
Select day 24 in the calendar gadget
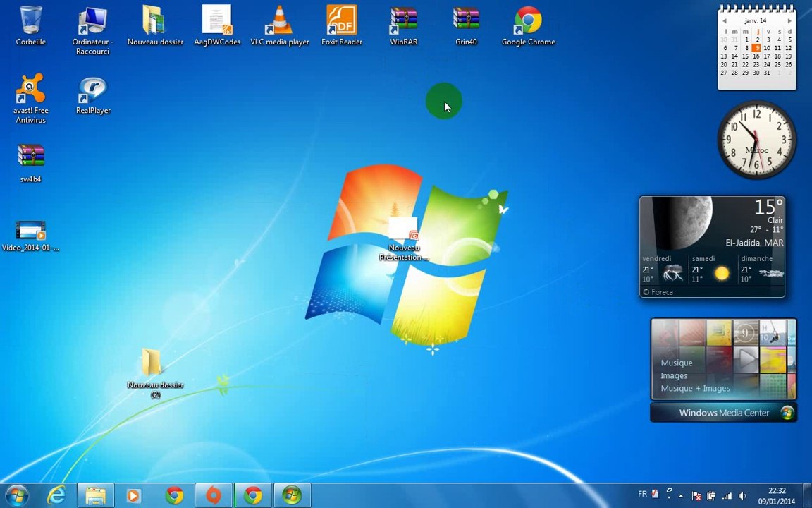[767, 64]
